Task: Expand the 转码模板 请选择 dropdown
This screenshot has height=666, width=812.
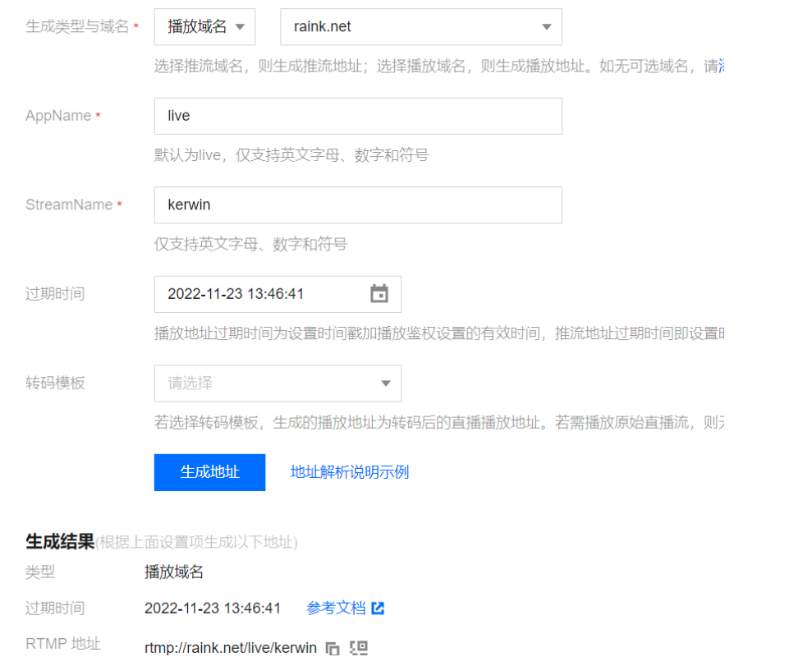Action: 278,384
